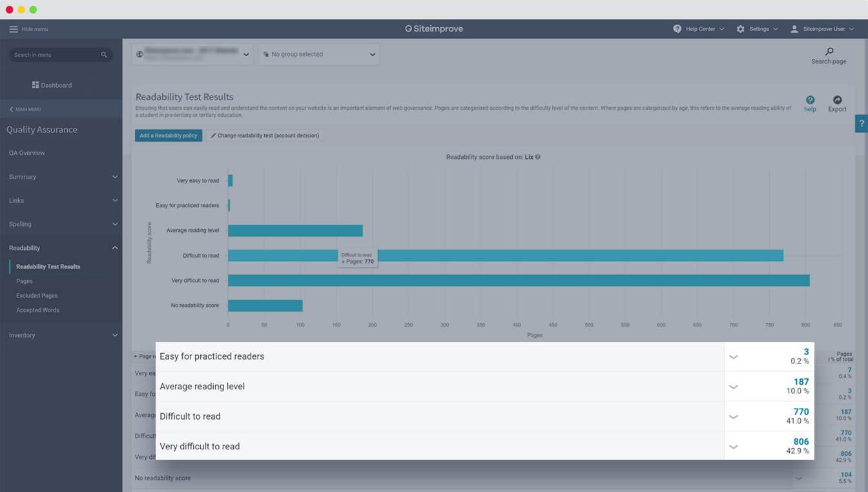The height and width of the screenshot is (492, 868).
Task: Open Dashboard via its grid icon
Action: pyautogui.click(x=36, y=85)
